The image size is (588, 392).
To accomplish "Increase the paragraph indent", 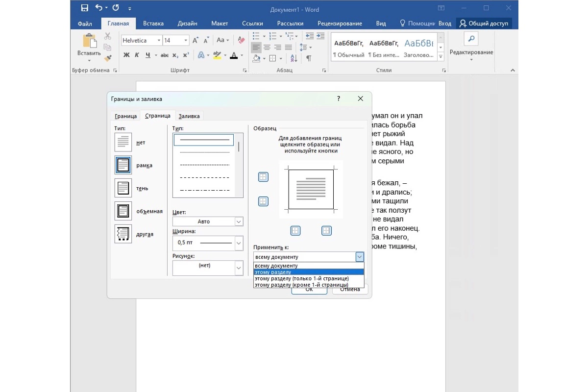I will pyautogui.click(x=320, y=36).
